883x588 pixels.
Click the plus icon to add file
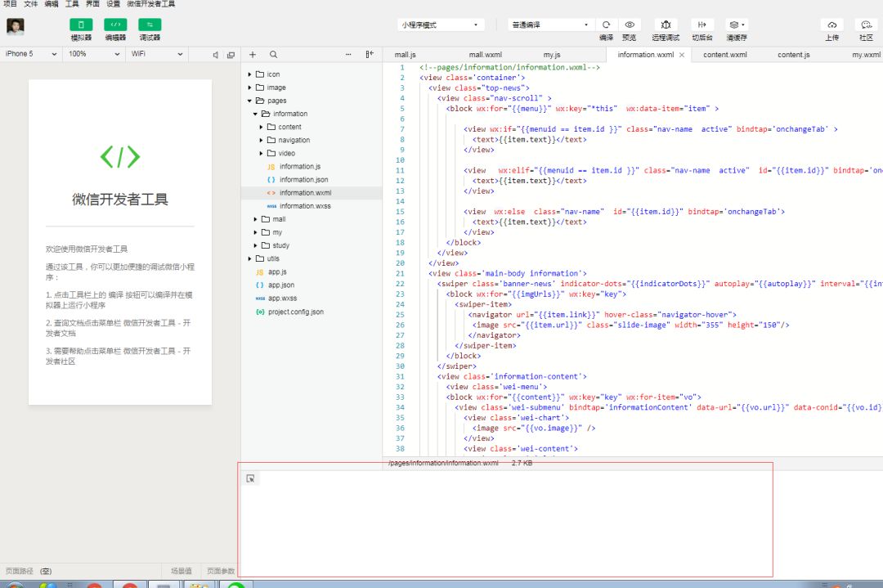253,55
